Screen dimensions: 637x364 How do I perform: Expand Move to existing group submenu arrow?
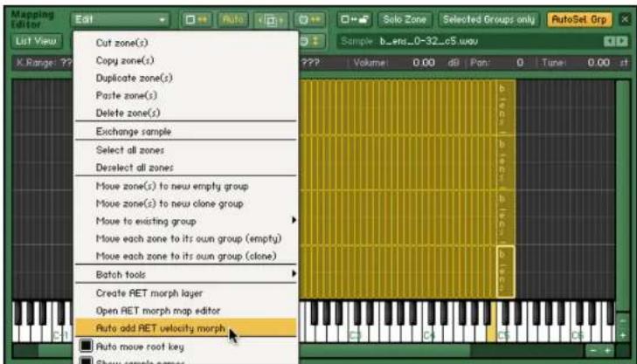[x=294, y=220]
